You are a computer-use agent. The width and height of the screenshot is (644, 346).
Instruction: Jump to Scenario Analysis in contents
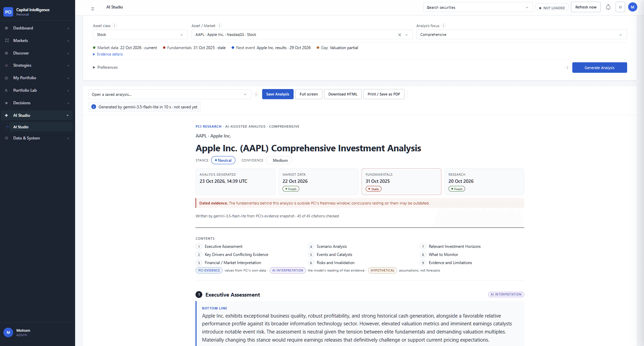pos(331,246)
